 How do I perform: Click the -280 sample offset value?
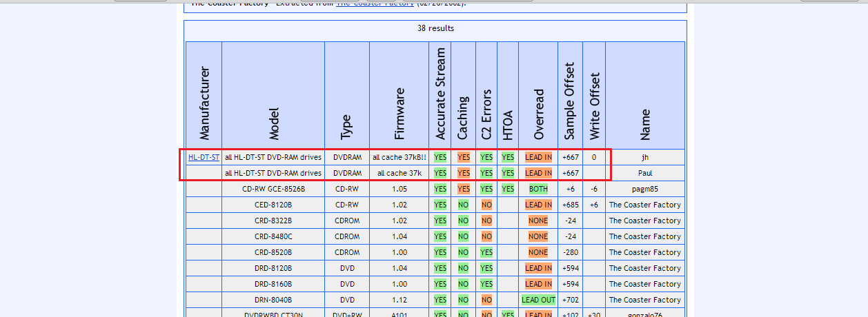[570, 252]
